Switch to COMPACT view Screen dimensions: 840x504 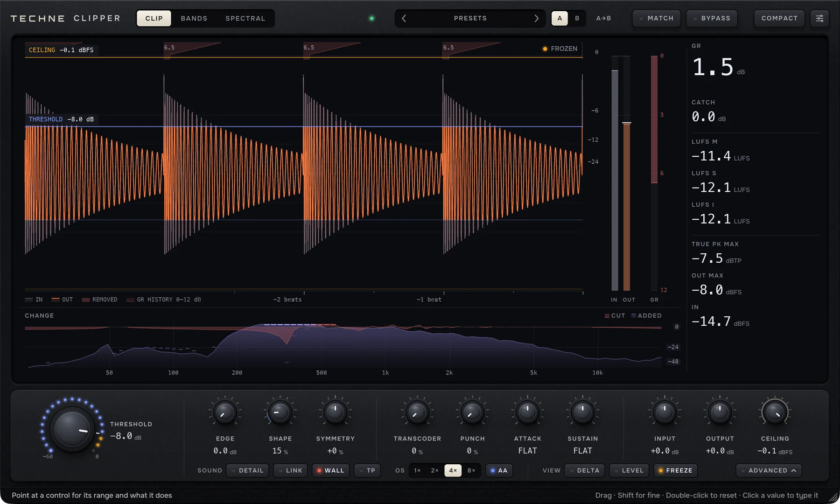pyautogui.click(x=779, y=18)
